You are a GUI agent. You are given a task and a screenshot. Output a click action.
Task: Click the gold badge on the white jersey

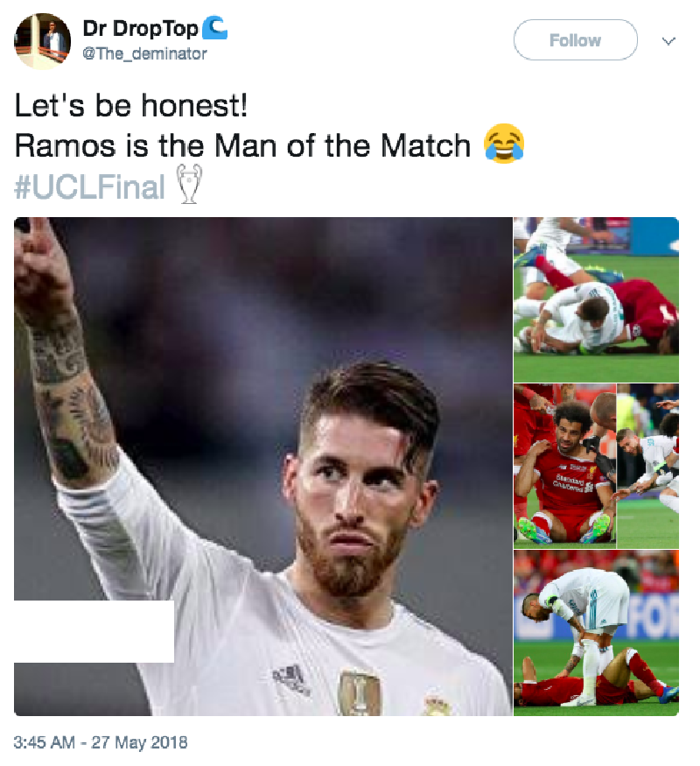coord(359,692)
